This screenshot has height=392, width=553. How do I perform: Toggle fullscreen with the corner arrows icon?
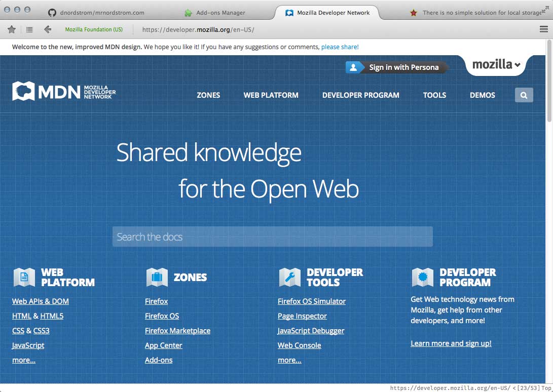click(x=545, y=10)
